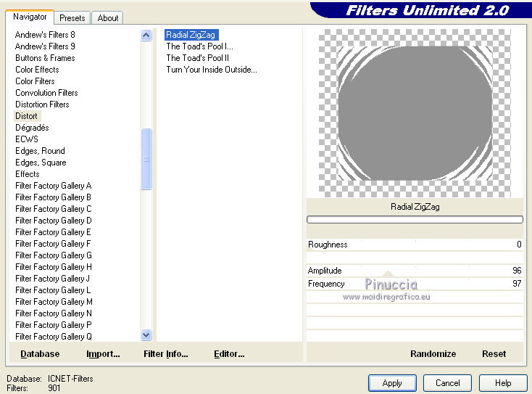Screen dimensions: 532x394
Task: Select the Dégradés category
Action: click(x=32, y=128)
